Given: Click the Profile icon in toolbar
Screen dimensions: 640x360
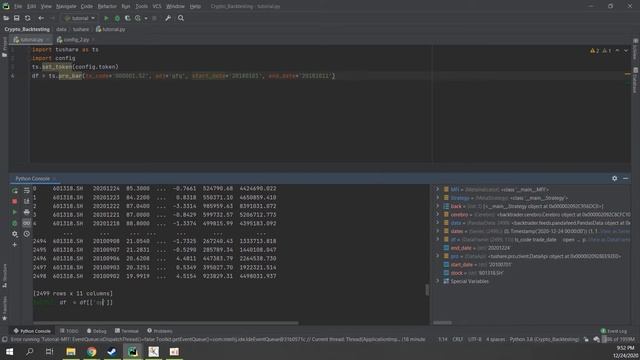Looking at the screenshot, I should tap(138, 18).
